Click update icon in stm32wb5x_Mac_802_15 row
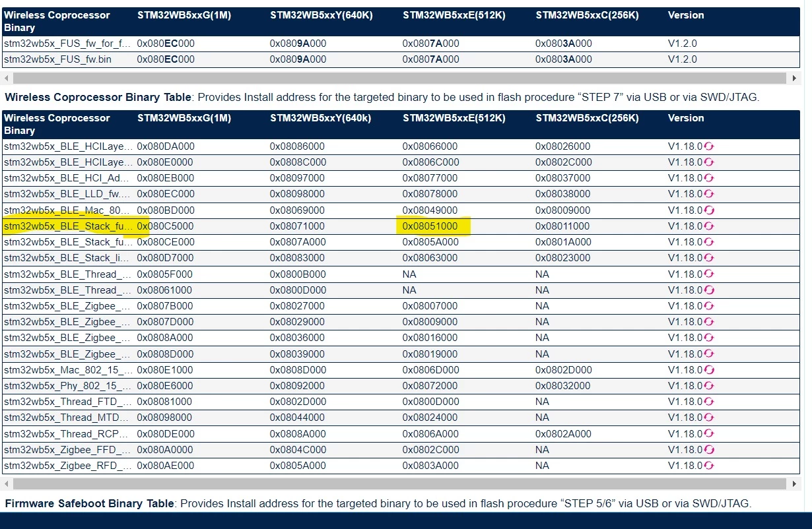The height and width of the screenshot is (529, 812). [709, 370]
